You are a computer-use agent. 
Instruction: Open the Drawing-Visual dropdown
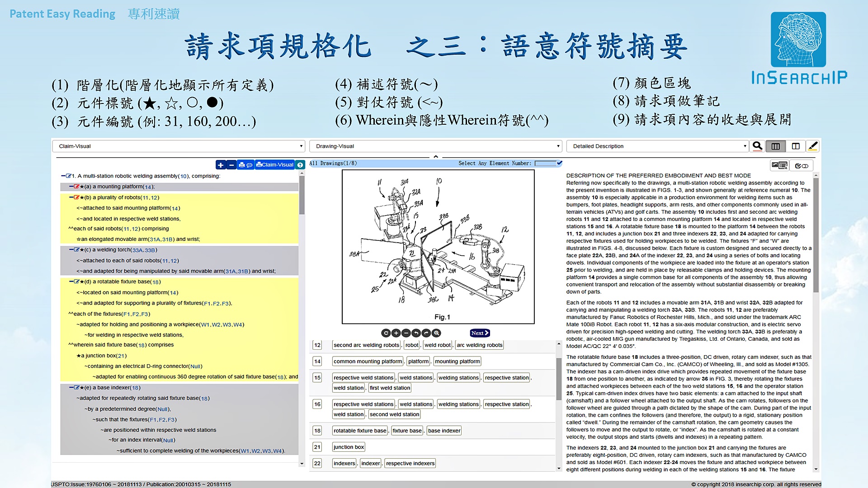pos(435,146)
